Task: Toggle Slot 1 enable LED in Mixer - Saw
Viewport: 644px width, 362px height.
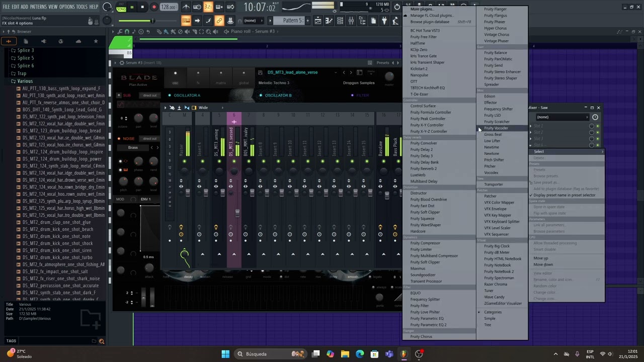Action: pos(598,126)
